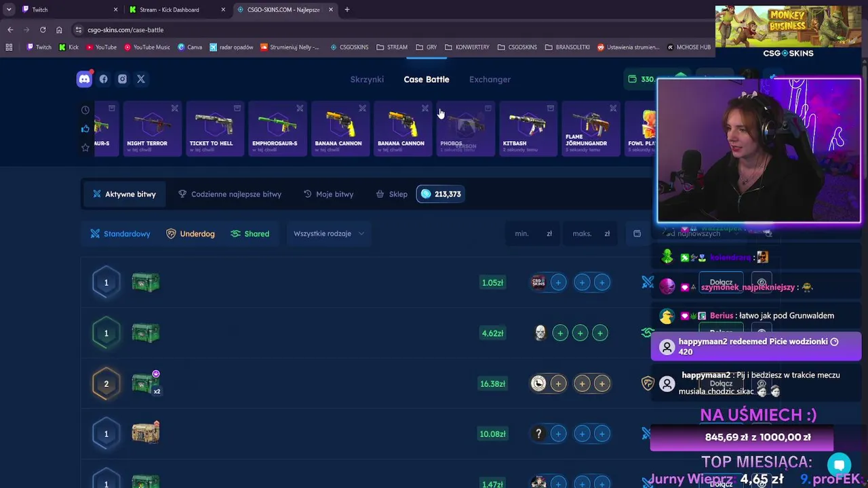This screenshot has width=868, height=488.
Task: Expand the BRANSOLETKI bookmark folder
Action: (x=567, y=47)
